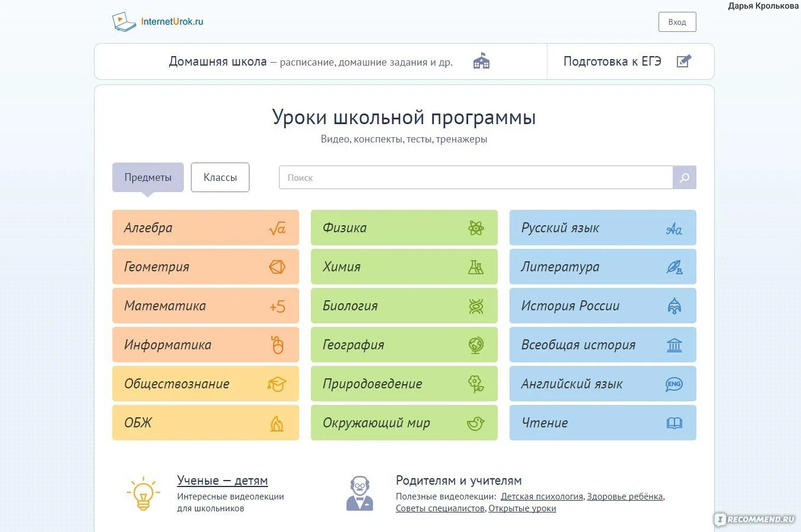Click the Интересные видеолекции для школьников text
Image resolution: width=801 pixels, height=532 pixels.
(x=231, y=502)
